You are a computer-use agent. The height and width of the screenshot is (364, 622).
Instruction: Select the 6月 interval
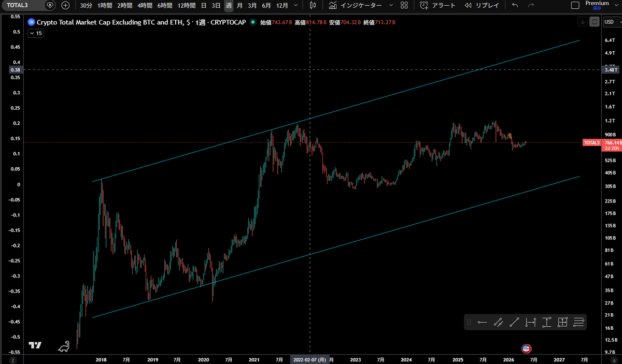click(x=266, y=5)
